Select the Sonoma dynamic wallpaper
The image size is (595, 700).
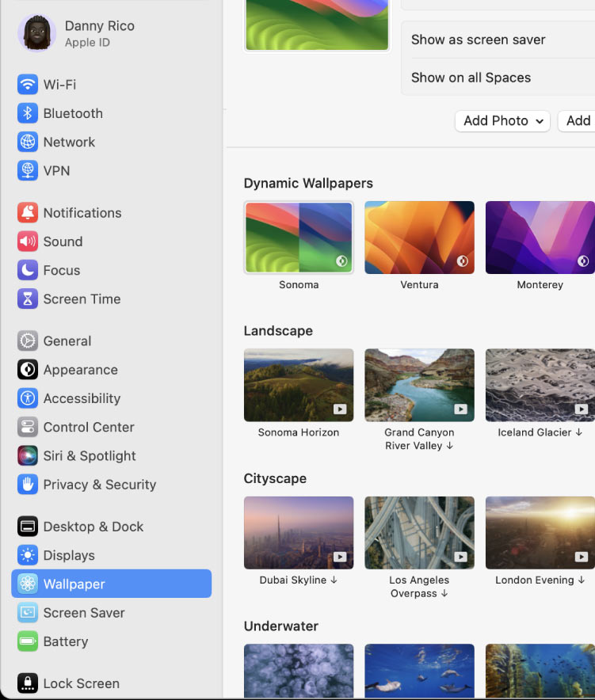299,238
